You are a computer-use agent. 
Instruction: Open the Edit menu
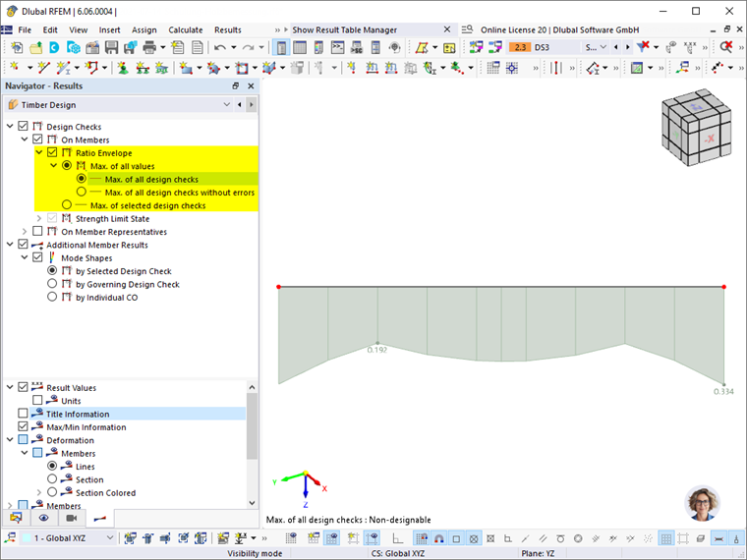click(x=50, y=29)
